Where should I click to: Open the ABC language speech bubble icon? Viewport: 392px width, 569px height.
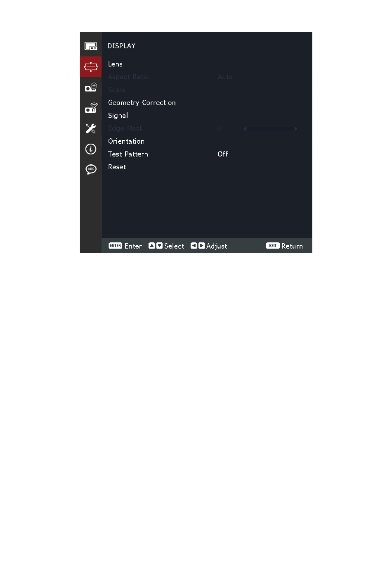click(x=91, y=169)
